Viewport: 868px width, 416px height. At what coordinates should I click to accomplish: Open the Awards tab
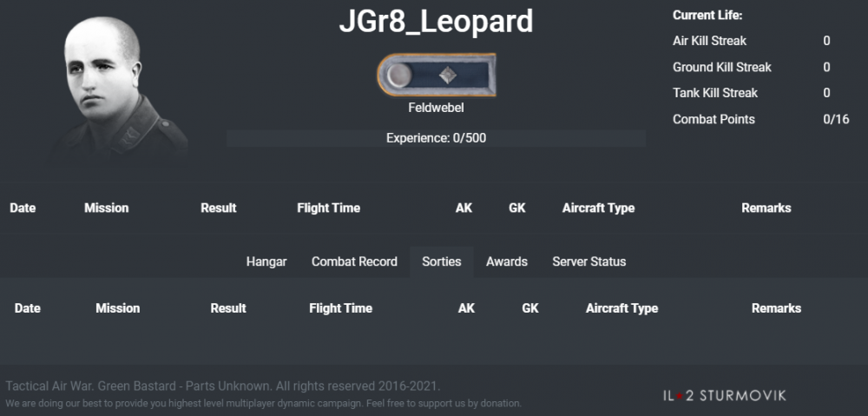click(x=507, y=261)
